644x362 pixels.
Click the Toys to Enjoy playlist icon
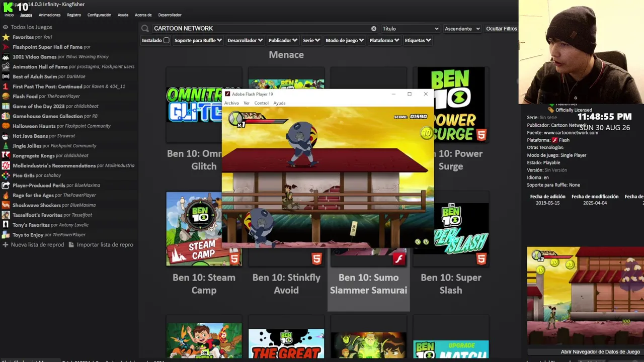(6, 235)
